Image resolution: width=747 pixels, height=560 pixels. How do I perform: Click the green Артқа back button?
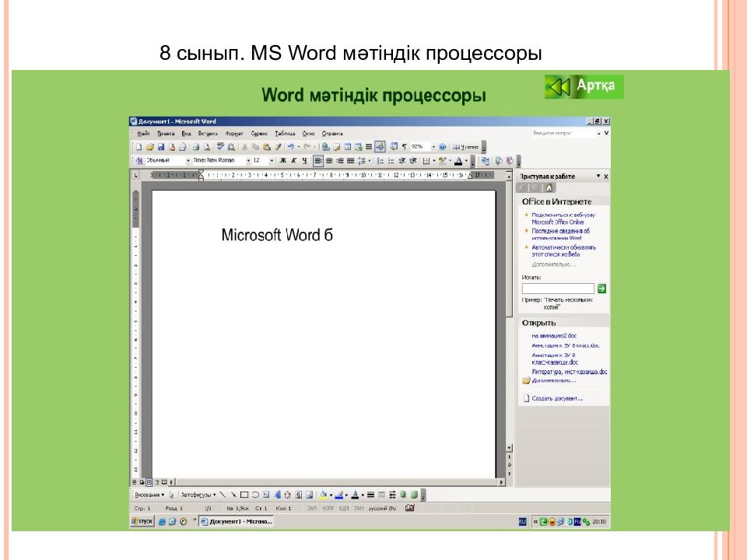tap(584, 86)
